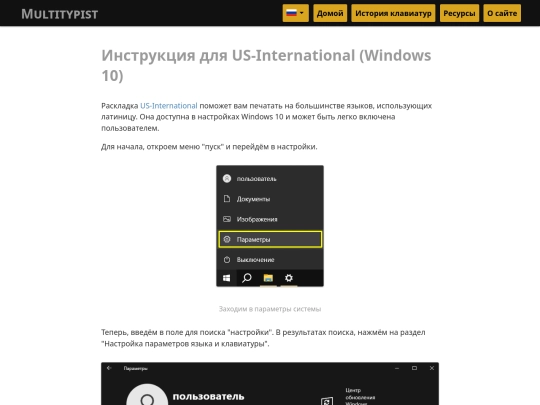The image size is (540, 405).
Task: Go to the Домой page
Action: coord(330,13)
